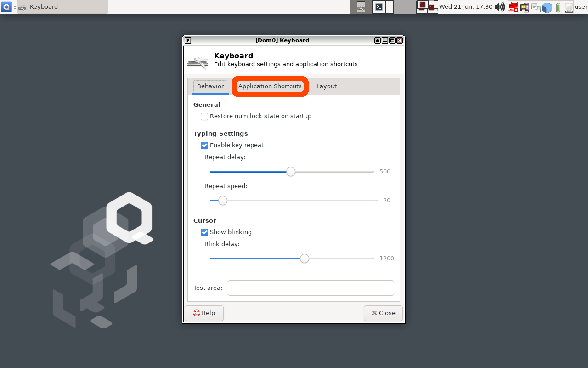Click the "[Dom0] Keyboard" title bar text

click(283, 40)
